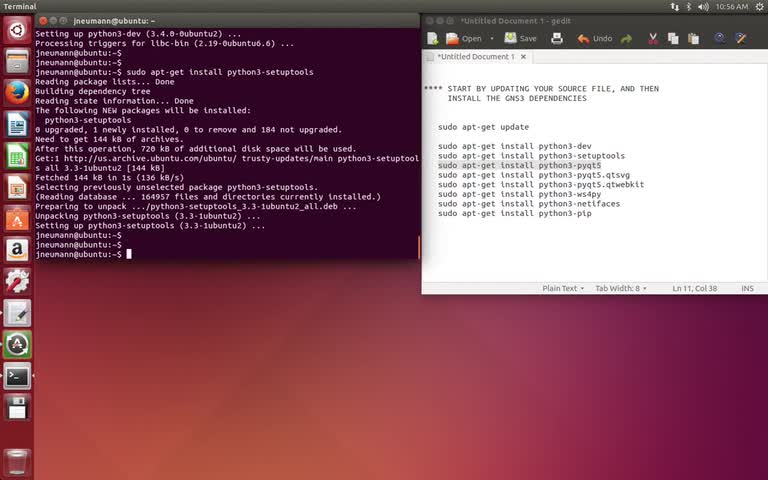Image resolution: width=768 pixels, height=480 pixels.
Task: Open the system gear session menu
Action: (760, 6)
